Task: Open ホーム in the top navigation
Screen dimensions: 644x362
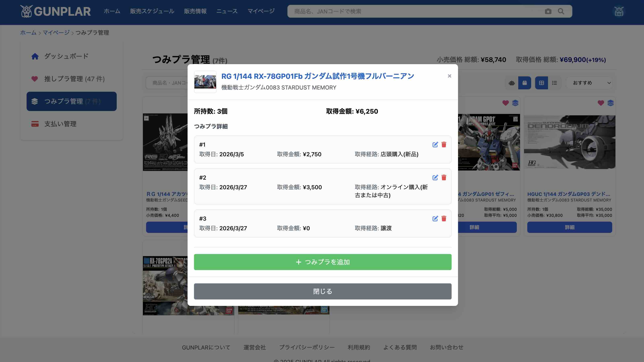Action: coord(112,11)
